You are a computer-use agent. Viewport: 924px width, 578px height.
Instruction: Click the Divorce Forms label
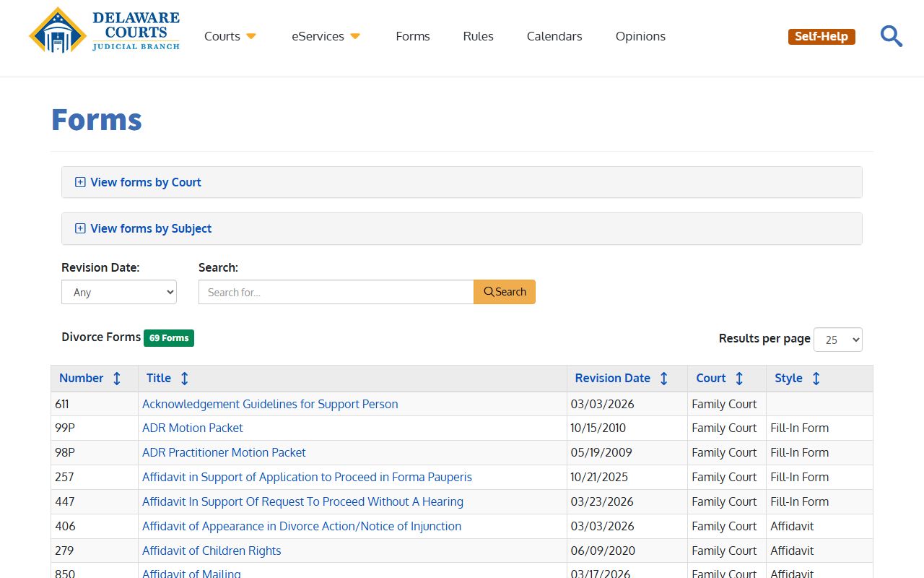click(101, 337)
